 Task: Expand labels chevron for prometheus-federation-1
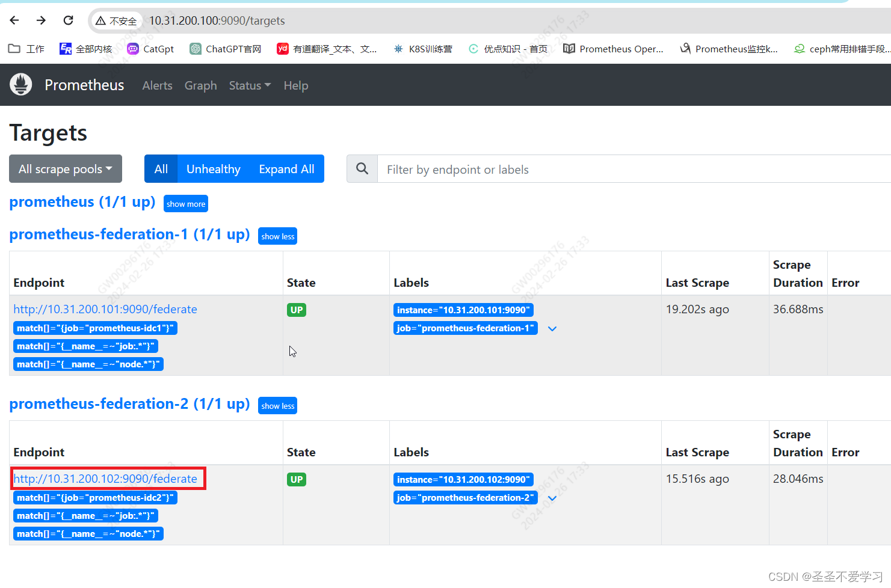tap(552, 329)
